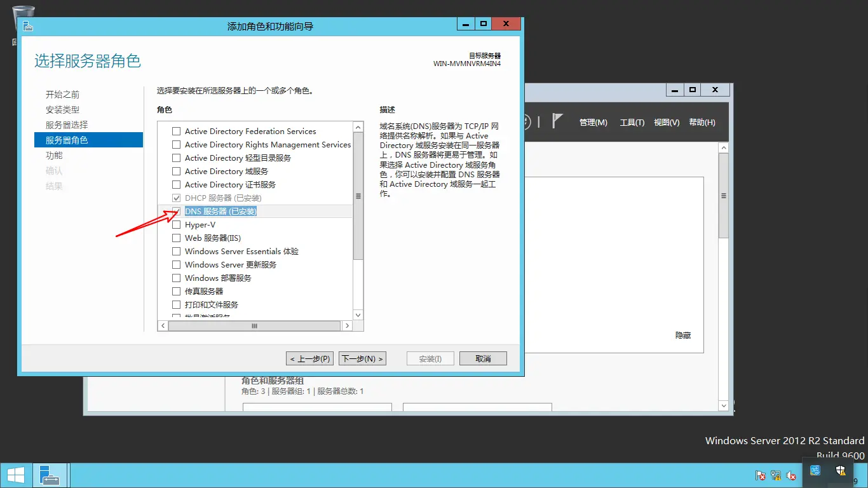Tick the Active Directory 证书服务 checkbox
This screenshot has height=488, width=868.
coord(177,185)
